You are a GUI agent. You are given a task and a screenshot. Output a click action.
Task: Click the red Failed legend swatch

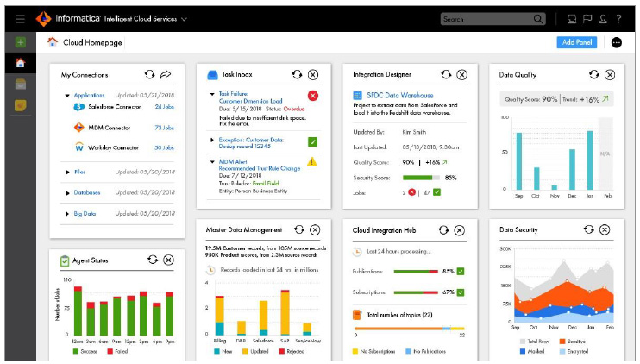coord(110,351)
